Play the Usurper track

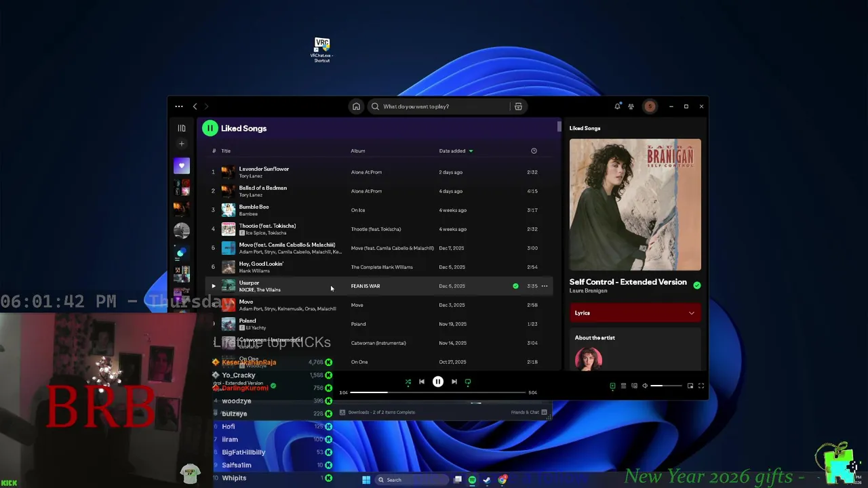(213, 286)
